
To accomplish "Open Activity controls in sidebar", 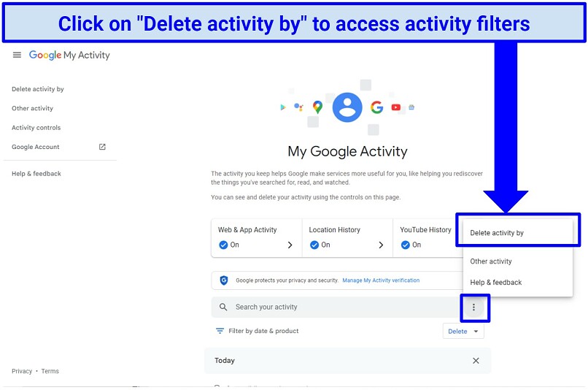I will point(36,128).
